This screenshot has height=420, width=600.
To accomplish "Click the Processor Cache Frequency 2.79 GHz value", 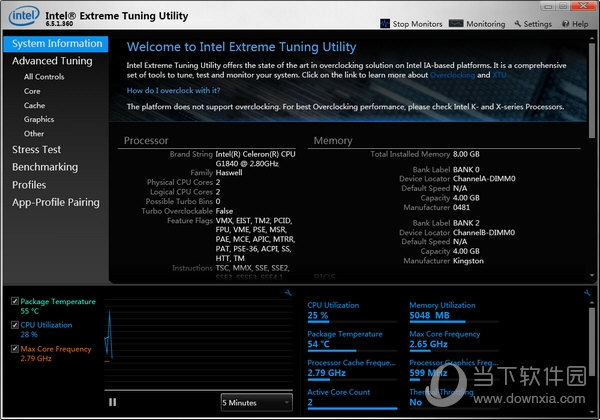I will point(326,373).
